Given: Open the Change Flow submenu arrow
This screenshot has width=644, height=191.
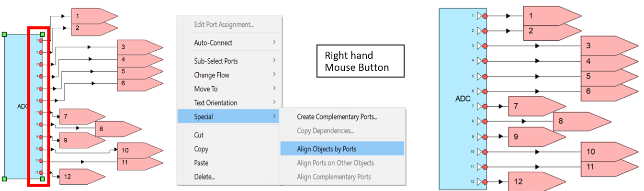Looking at the screenshot, I should [x=274, y=75].
